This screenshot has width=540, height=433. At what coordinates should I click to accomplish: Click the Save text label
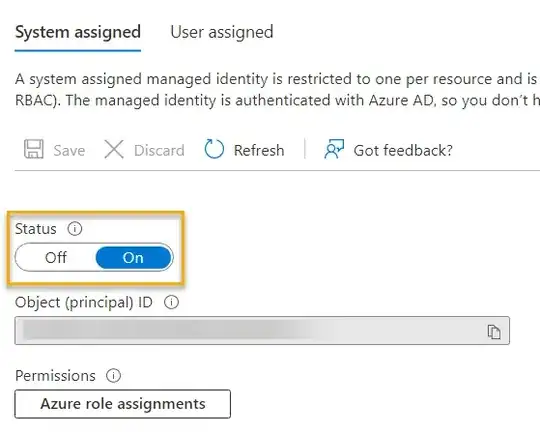point(69,151)
